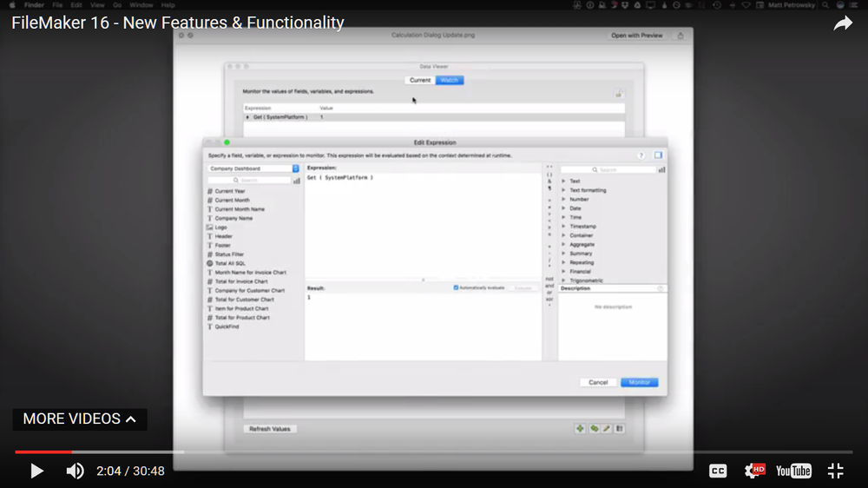This screenshot has height=488, width=868.
Task: Mute the video with the speaker icon
Action: 75,471
